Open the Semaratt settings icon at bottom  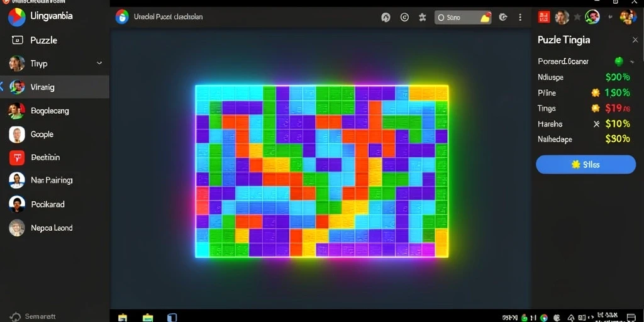[15, 317]
